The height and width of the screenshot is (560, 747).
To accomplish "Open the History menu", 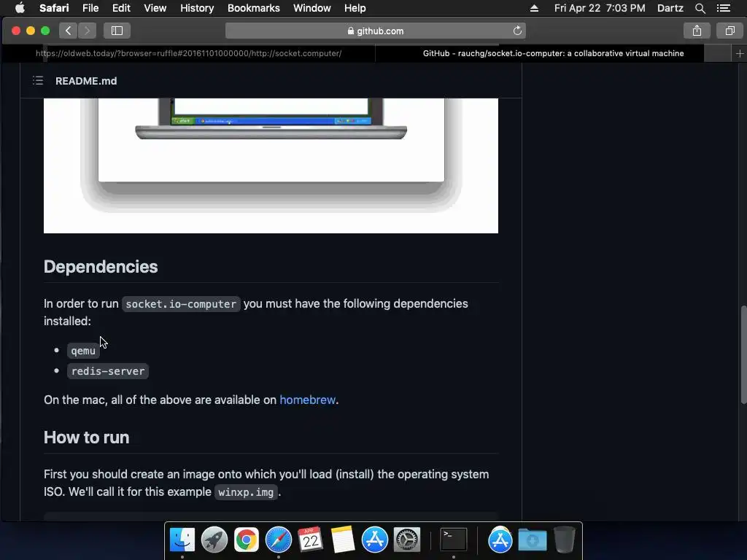I will [197, 8].
